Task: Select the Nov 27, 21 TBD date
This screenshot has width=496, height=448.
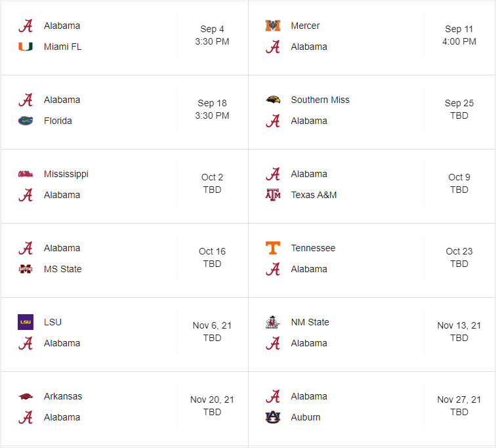Action: (x=459, y=406)
